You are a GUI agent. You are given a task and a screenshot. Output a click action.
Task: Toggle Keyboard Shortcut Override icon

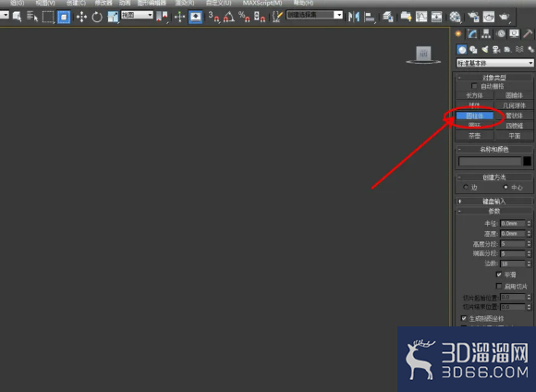(x=195, y=17)
